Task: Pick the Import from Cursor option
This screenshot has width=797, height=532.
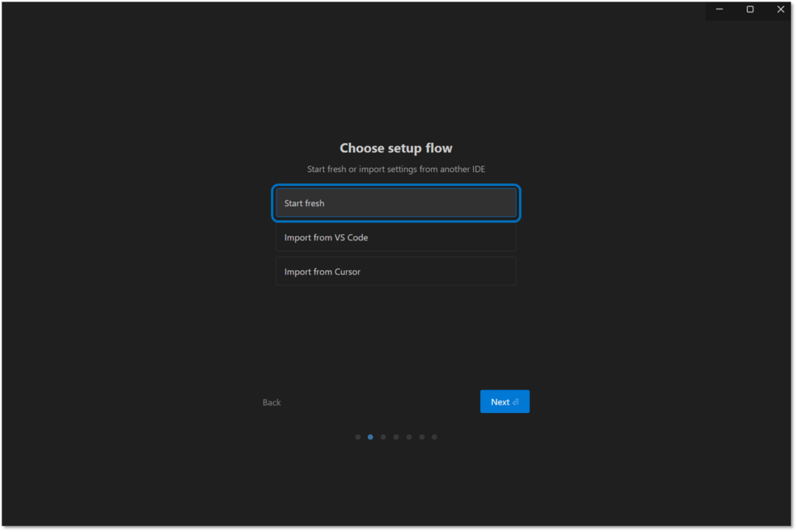Action: (x=395, y=271)
